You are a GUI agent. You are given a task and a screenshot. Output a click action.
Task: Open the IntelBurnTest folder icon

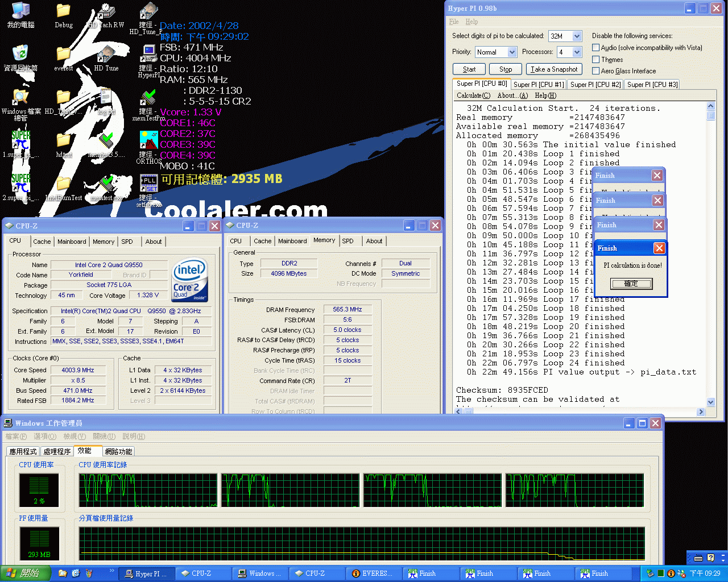pyautogui.click(x=63, y=185)
